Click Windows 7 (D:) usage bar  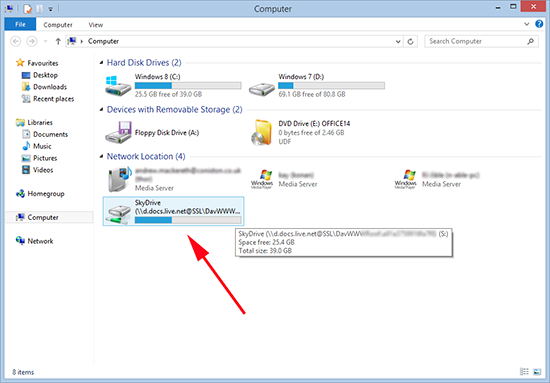point(331,85)
